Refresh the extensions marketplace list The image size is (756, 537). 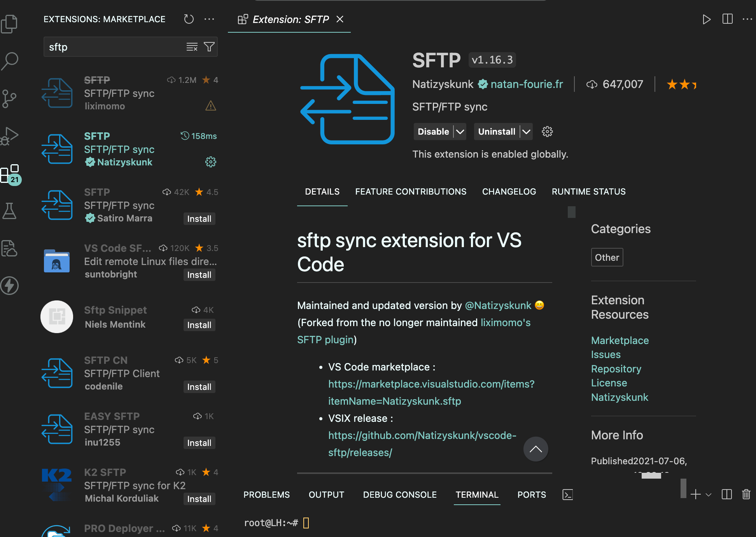tap(189, 19)
